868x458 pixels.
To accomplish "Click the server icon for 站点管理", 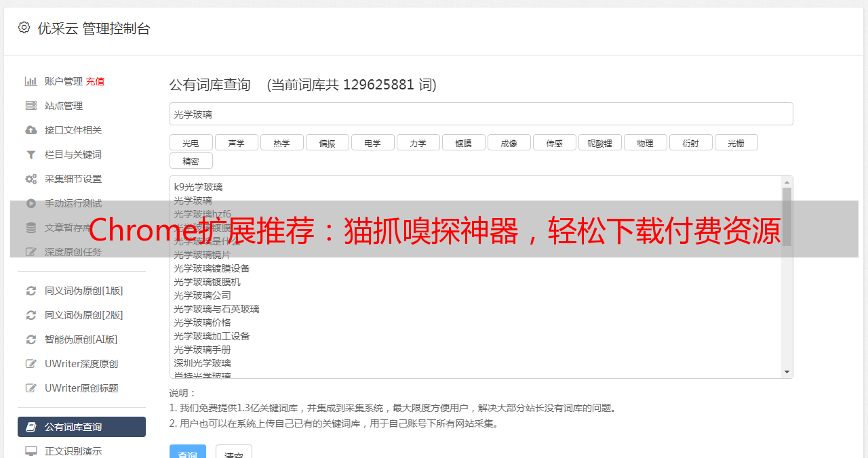I will (31, 106).
